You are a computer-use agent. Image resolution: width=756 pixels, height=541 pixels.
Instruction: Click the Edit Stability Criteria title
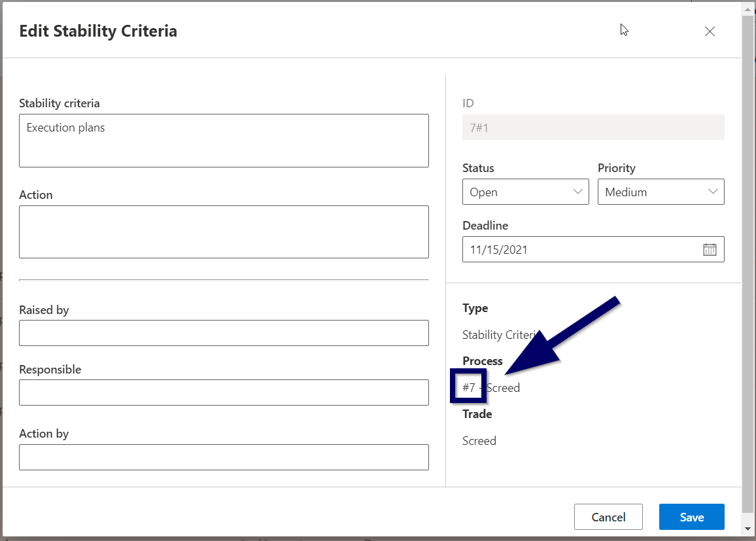pyautogui.click(x=98, y=31)
